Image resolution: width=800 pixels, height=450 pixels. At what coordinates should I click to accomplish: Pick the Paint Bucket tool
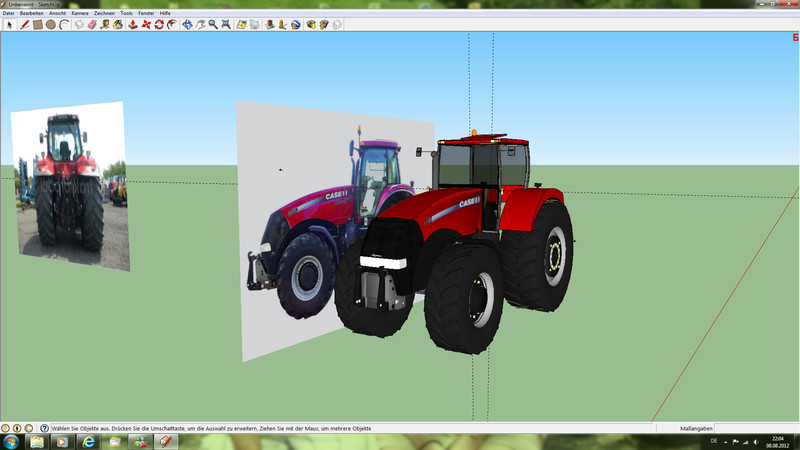118,24
